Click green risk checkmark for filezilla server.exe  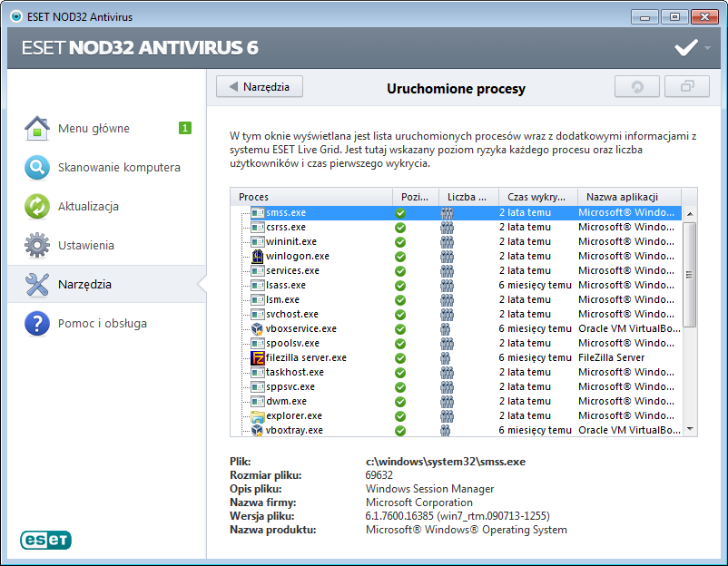coord(400,358)
